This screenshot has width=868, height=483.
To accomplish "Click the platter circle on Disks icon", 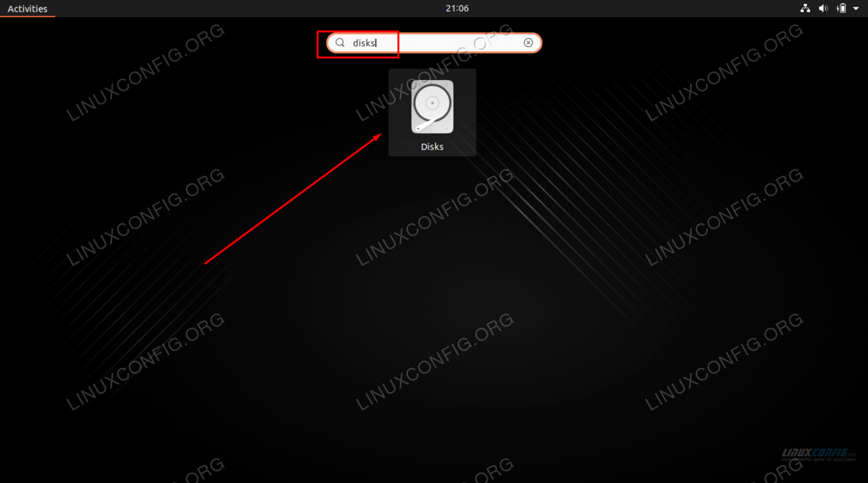I will 431,102.
